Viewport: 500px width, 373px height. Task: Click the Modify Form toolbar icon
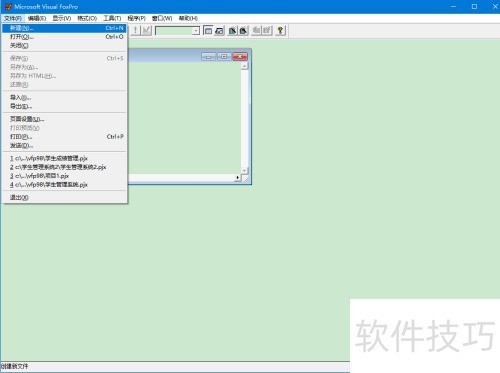point(146,31)
